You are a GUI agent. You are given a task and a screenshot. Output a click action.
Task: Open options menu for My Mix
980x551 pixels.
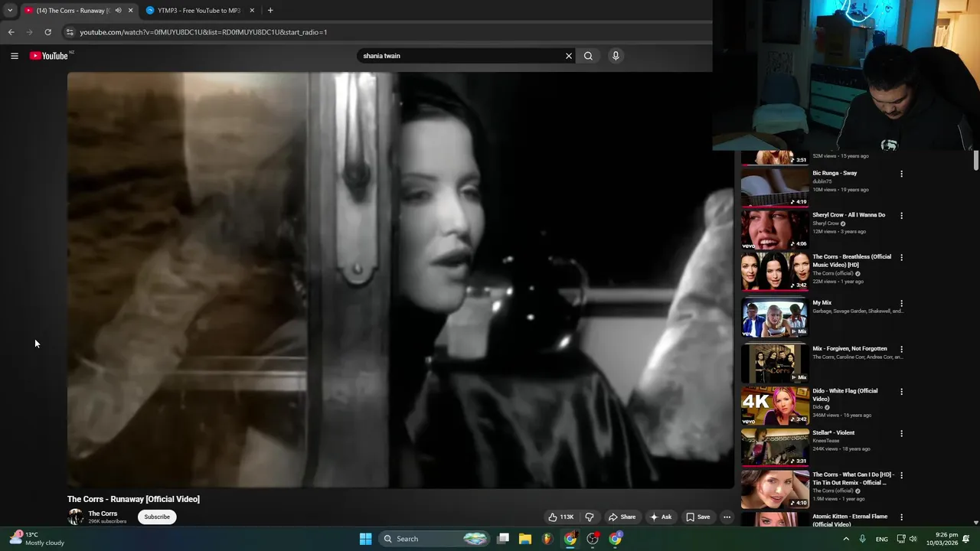coord(901,304)
